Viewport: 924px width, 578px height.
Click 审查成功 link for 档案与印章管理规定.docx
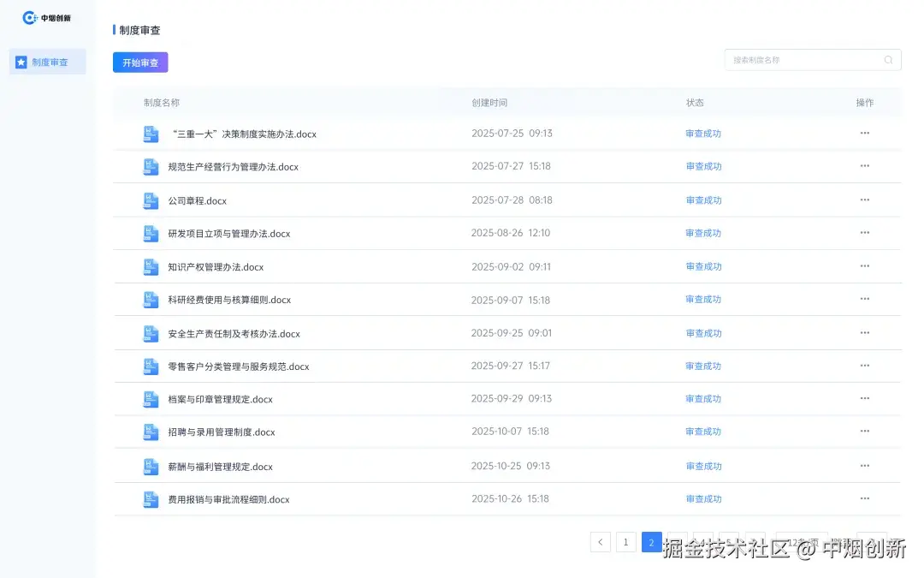coord(703,399)
